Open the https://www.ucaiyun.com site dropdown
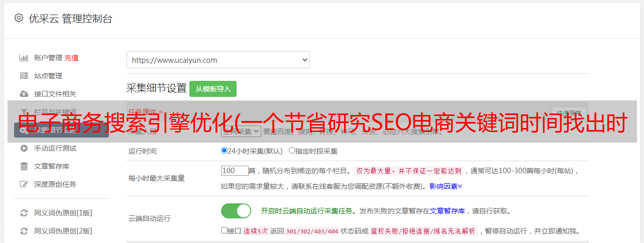The image size is (644, 243). tap(218, 60)
